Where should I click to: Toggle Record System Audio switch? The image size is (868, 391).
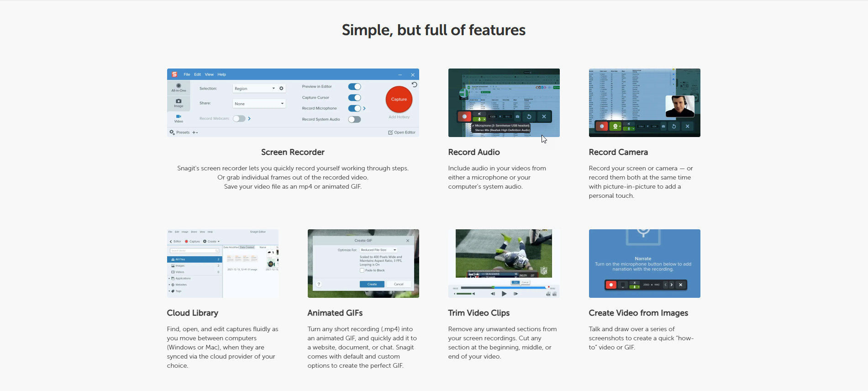pyautogui.click(x=354, y=119)
